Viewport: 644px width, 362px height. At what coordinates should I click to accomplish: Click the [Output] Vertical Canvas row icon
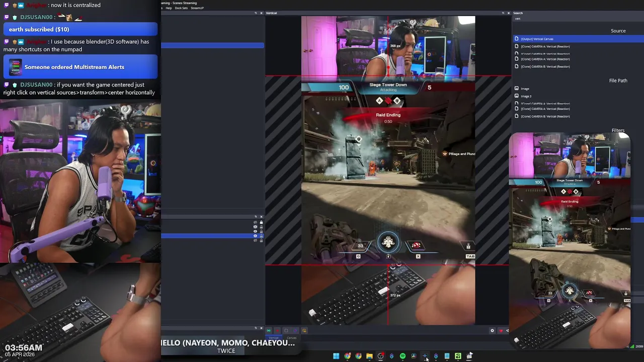point(516,39)
